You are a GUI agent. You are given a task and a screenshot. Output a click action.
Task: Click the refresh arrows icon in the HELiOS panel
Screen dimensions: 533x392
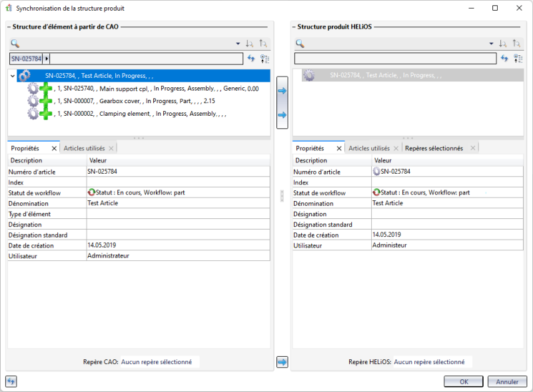(504, 59)
